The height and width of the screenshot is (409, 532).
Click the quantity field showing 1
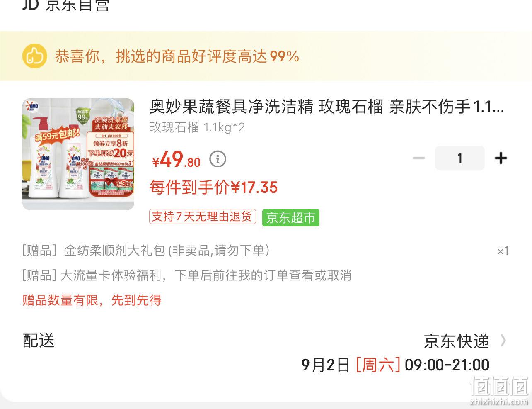coord(459,158)
